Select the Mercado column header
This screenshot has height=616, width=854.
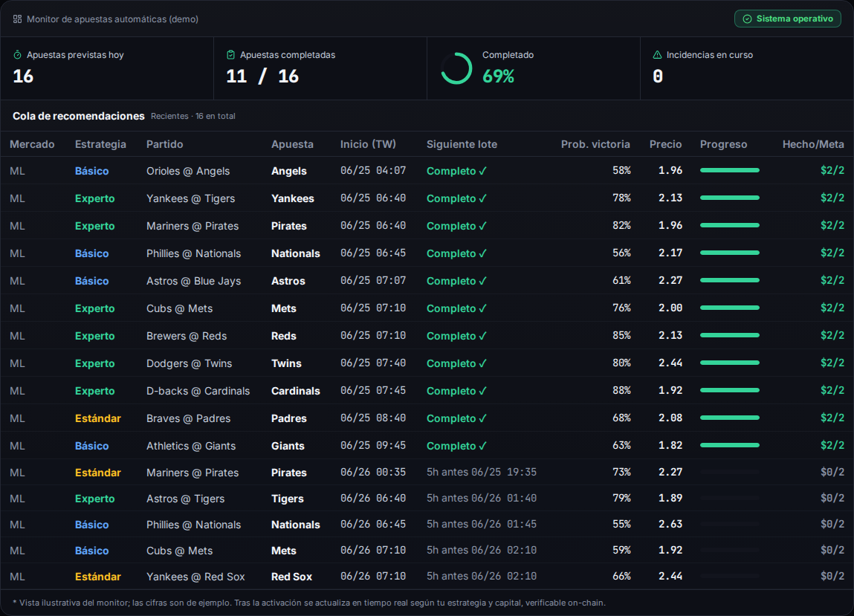coord(32,144)
